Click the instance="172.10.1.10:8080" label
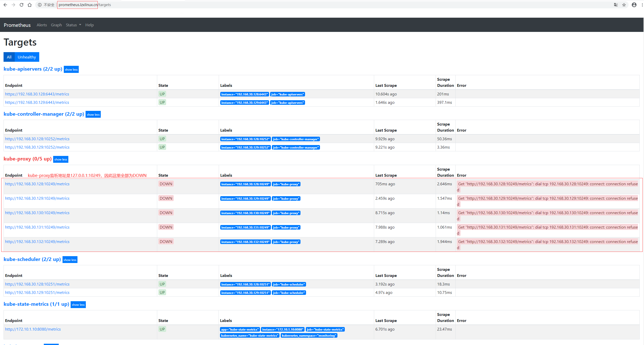644x345 pixels. tap(283, 330)
